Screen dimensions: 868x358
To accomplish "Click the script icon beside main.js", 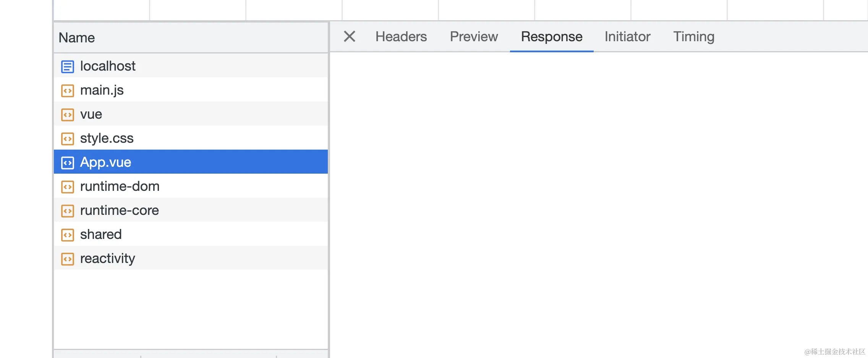I will click(68, 91).
